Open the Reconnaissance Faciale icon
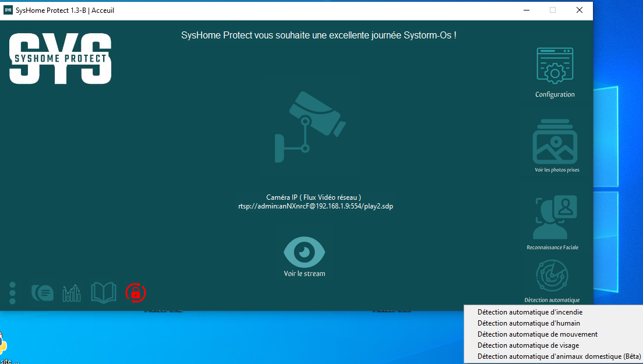Image resolution: width=643 pixels, height=364 pixels. 555,217
